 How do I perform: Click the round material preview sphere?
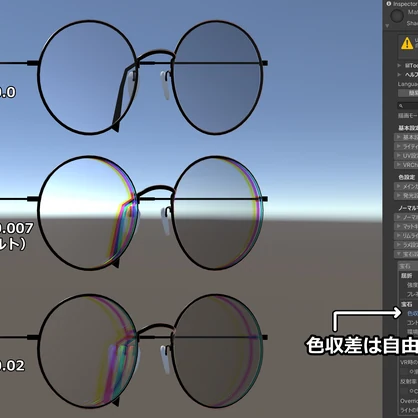(397, 16)
